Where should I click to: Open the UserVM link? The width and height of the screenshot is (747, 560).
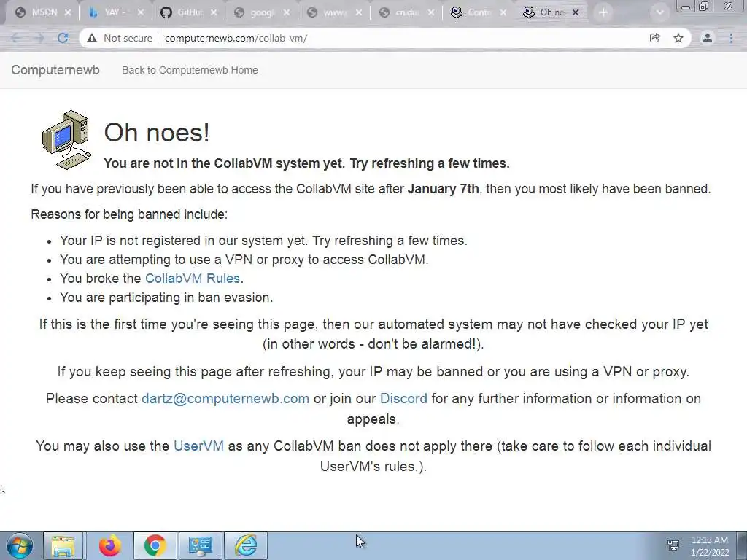click(x=198, y=446)
